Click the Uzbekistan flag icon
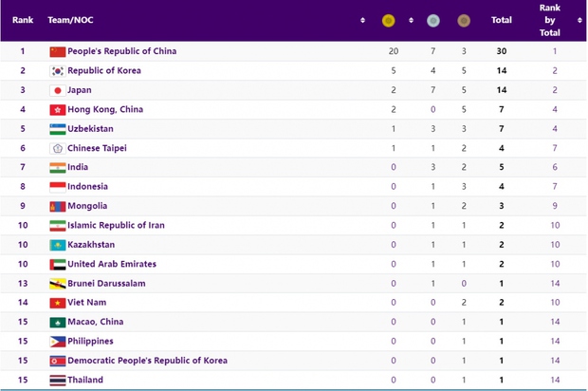 (57, 129)
